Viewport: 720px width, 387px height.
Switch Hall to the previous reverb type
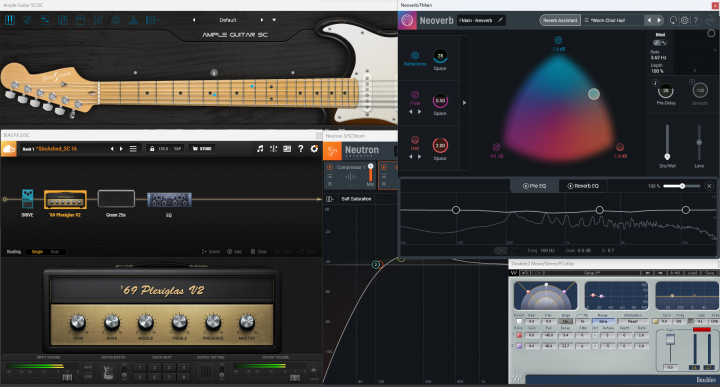click(411, 157)
